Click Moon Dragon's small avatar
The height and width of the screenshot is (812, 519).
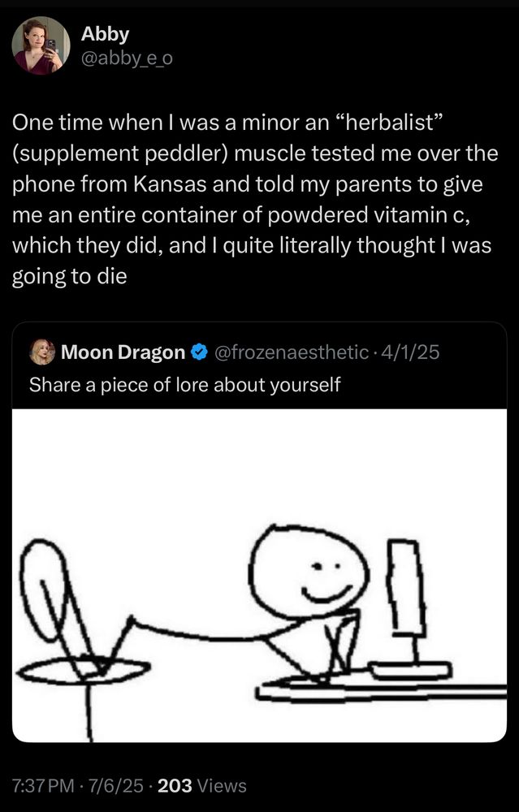pyautogui.click(x=42, y=352)
